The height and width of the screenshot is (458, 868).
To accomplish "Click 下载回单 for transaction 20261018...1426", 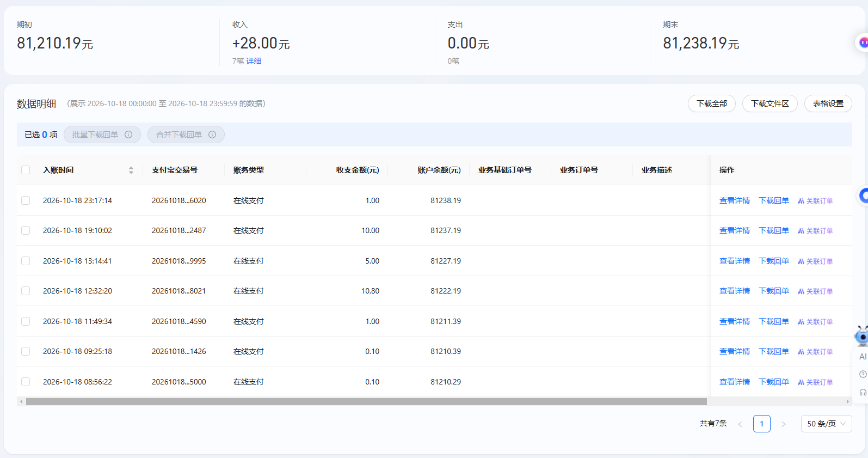I will click(x=774, y=351).
